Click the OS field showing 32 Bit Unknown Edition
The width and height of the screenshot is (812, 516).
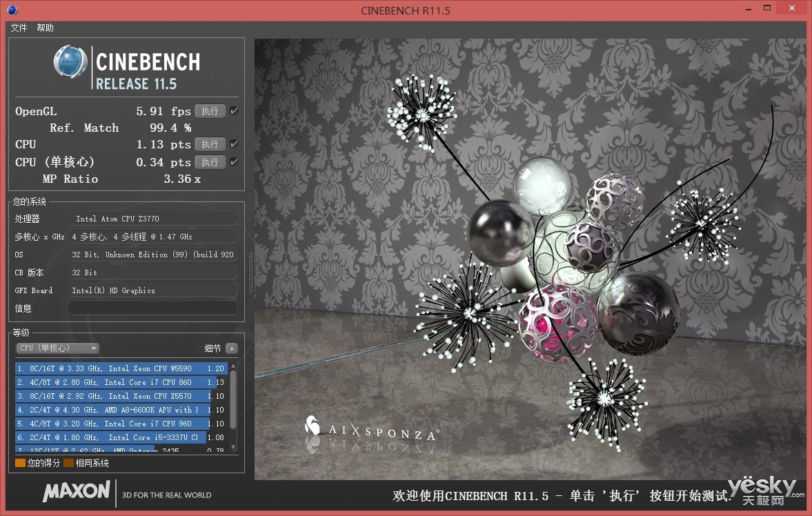152,255
